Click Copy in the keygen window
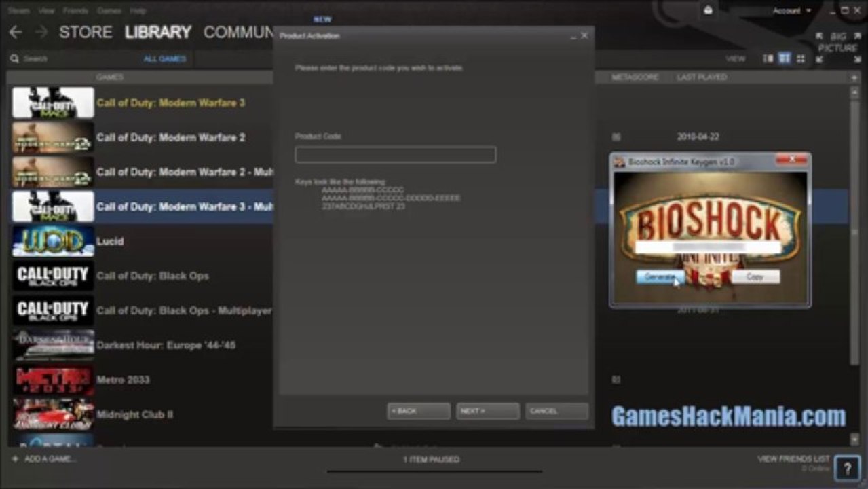The height and width of the screenshot is (489, 868). coord(755,277)
